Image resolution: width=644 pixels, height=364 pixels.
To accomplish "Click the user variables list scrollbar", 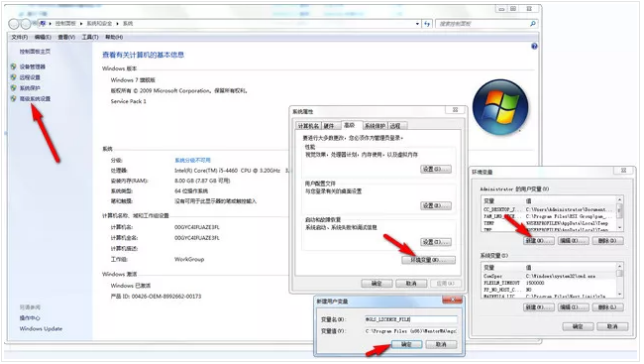I will click(x=619, y=214).
